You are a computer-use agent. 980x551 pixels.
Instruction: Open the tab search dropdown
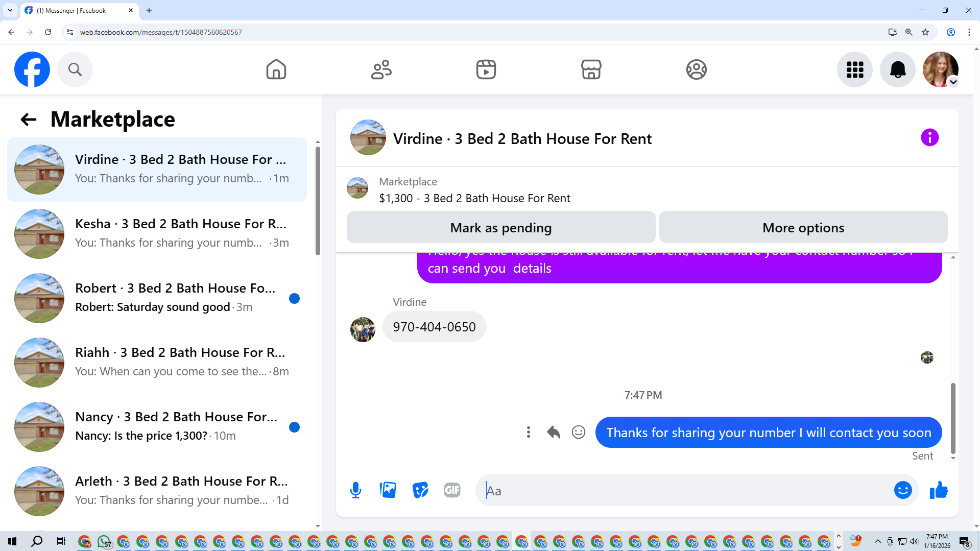click(x=10, y=10)
